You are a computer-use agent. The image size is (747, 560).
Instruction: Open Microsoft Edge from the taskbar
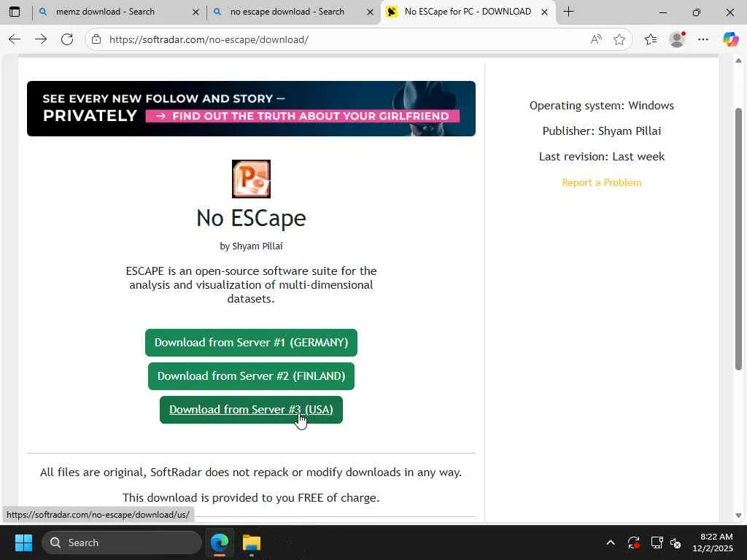tap(219, 542)
